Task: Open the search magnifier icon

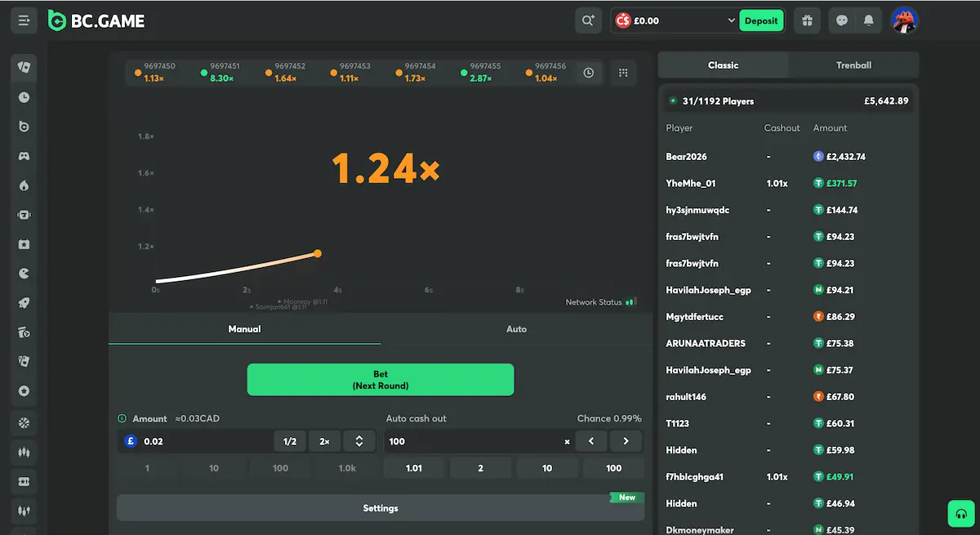Action: (588, 20)
